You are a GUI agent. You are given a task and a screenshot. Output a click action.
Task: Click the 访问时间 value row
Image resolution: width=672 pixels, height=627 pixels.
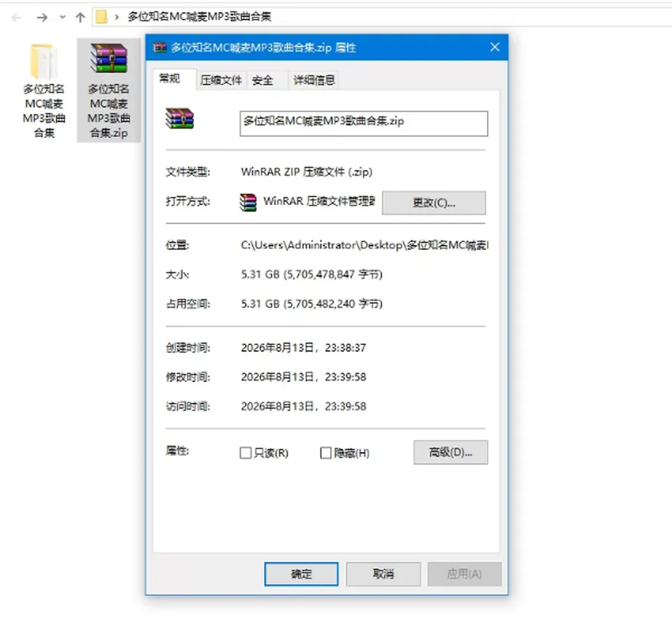pyautogui.click(x=303, y=407)
